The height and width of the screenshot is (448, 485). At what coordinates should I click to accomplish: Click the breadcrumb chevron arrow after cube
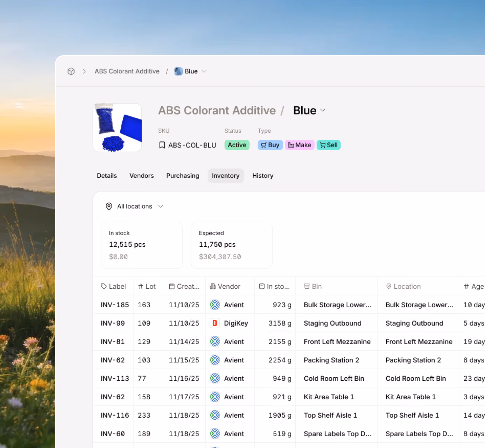click(x=84, y=71)
